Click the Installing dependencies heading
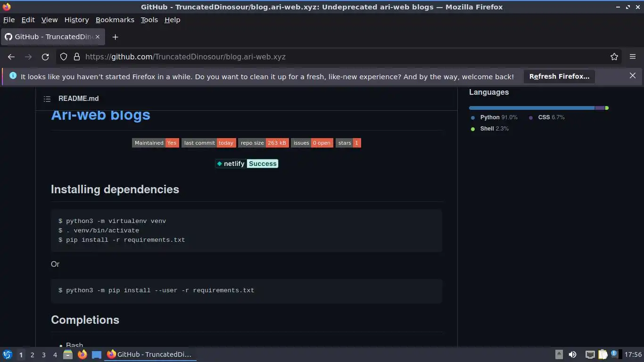The image size is (644, 362). (x=115, y=189)
